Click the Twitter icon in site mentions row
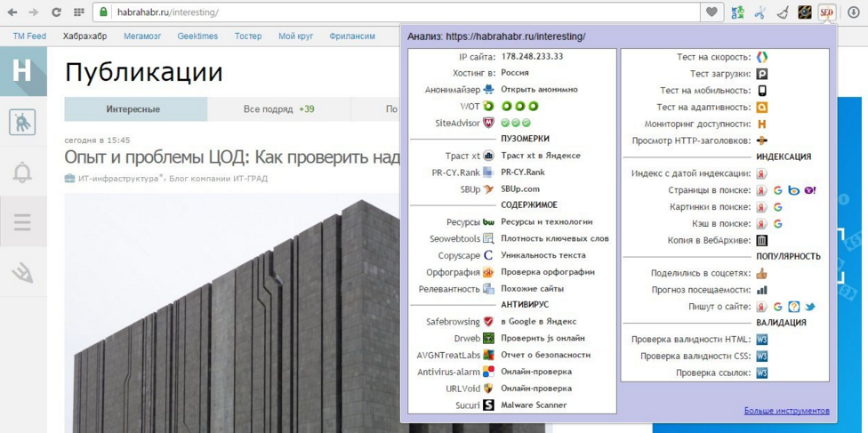868x433 pixels. 809,307
